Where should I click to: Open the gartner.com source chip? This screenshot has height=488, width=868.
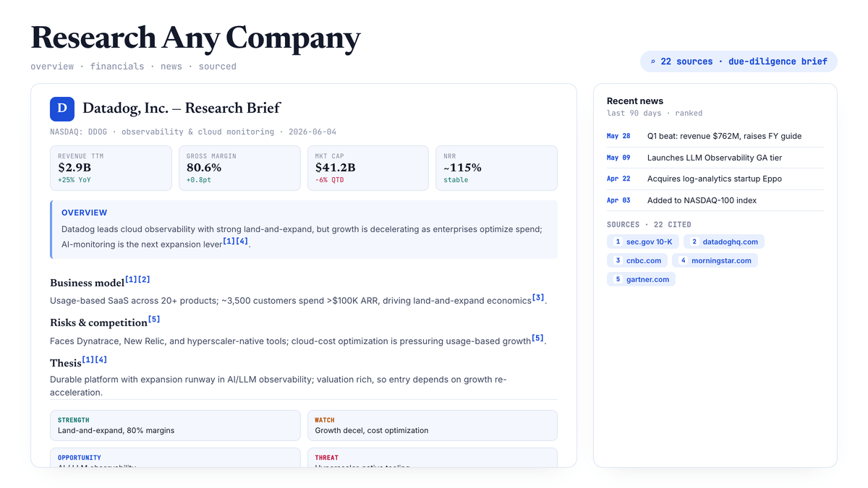(641, 279)
